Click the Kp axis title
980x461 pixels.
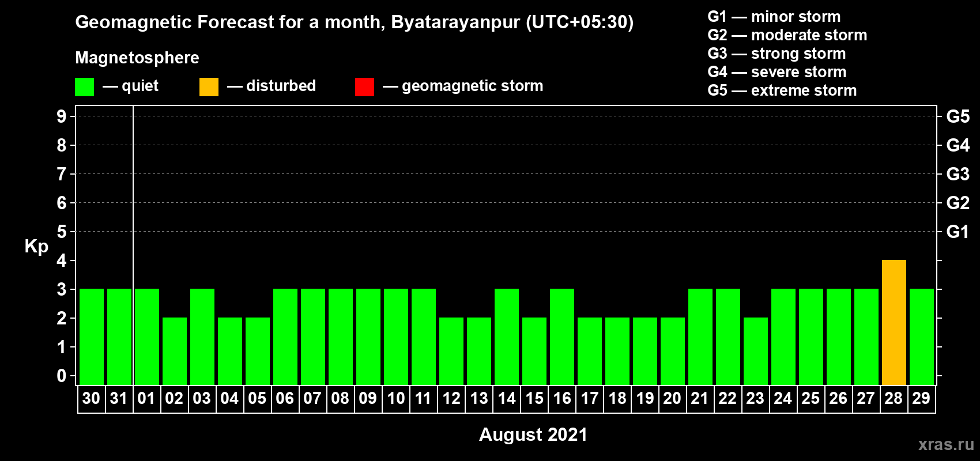click(36, 247)
